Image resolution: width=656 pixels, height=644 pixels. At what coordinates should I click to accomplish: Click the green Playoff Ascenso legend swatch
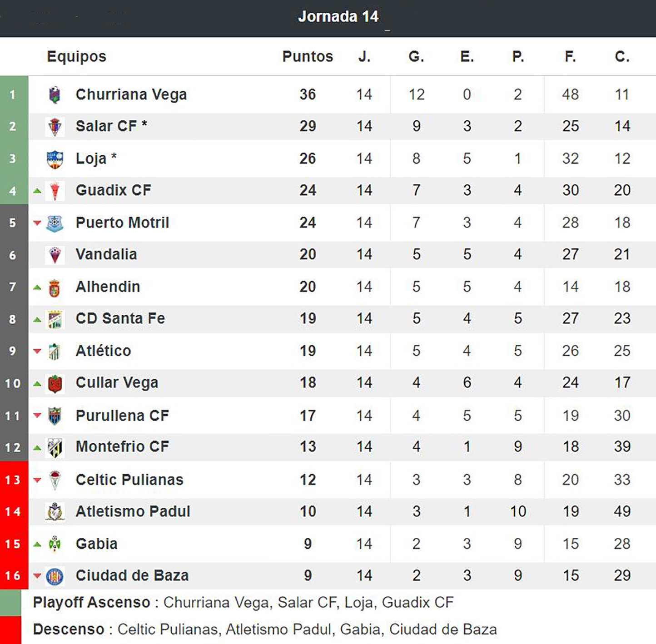click(x=10, y=603)
